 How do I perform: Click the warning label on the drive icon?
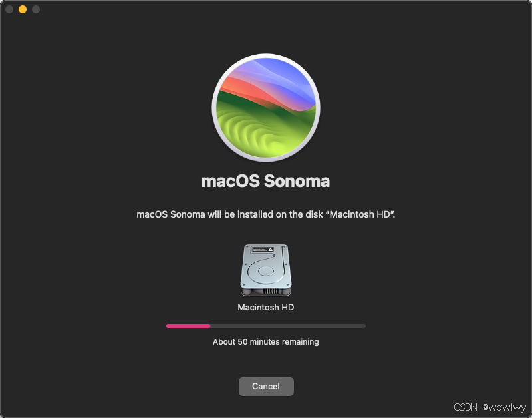tap(262, 250)
